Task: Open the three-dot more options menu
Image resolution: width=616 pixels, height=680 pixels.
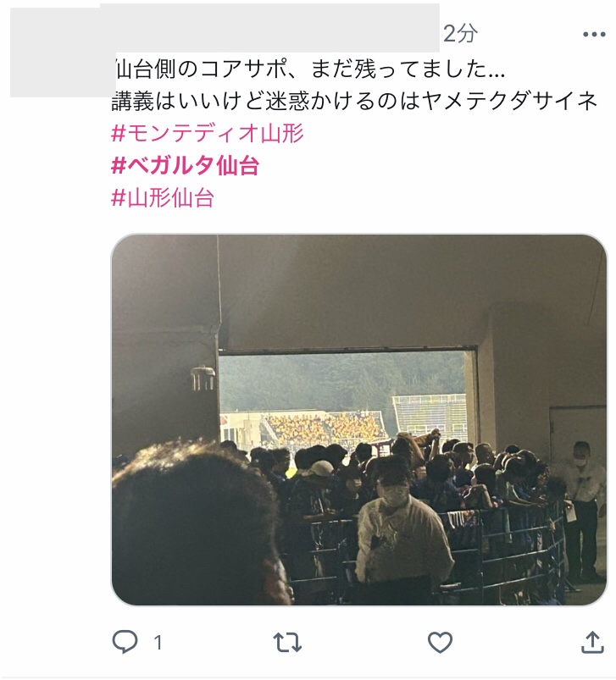Action: [x=594, y=34]
